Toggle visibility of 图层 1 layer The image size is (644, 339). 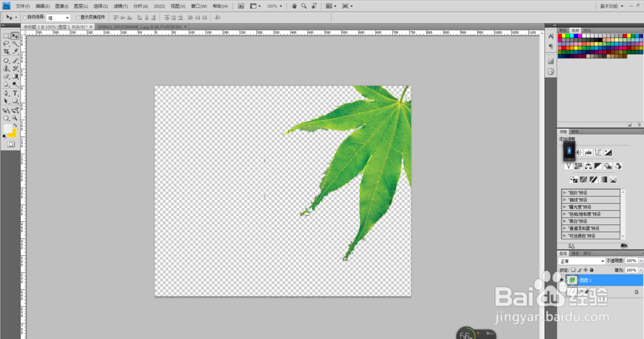(x=562, y=280)
